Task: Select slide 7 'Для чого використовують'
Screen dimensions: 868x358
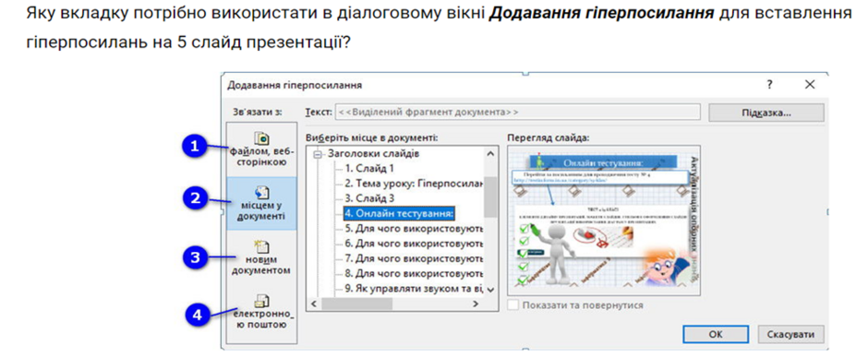Action: 414,257
